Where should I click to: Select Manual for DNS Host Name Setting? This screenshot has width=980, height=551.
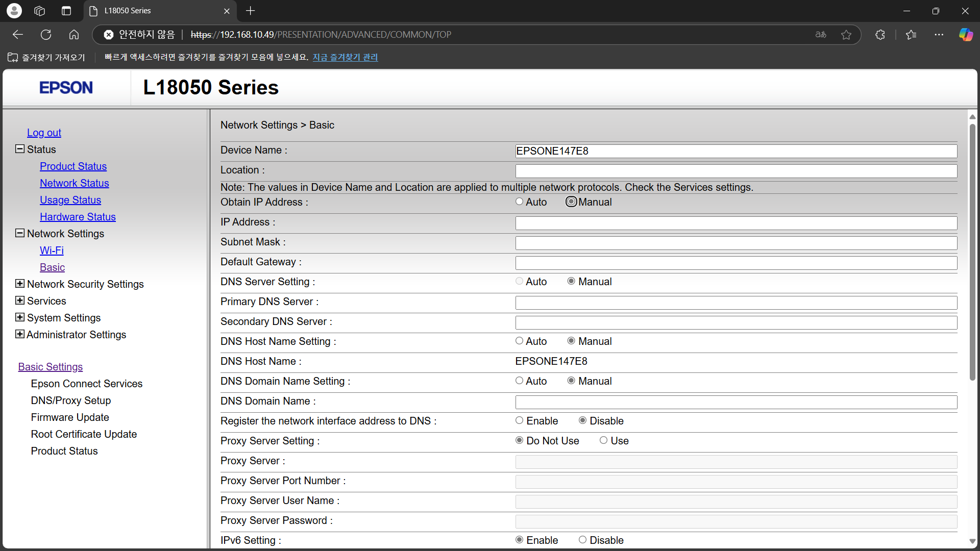tap(571, 341)
